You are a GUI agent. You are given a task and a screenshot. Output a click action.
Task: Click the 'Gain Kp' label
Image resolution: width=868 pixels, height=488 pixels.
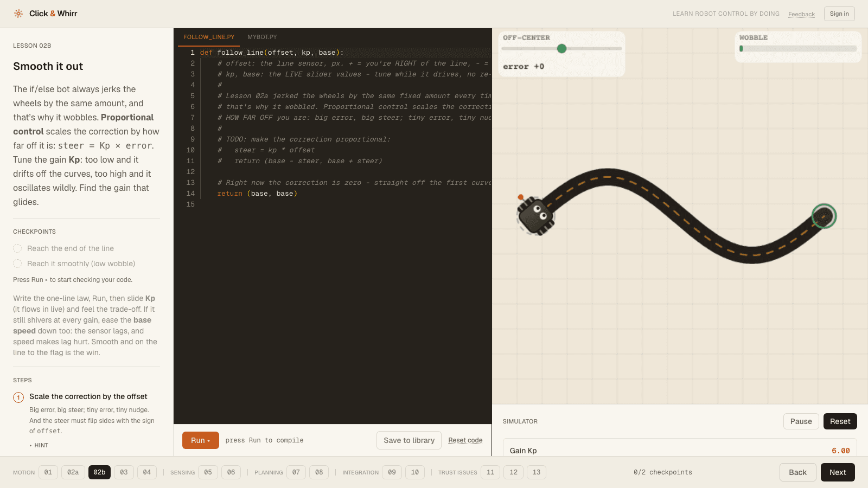pos(523,451)
